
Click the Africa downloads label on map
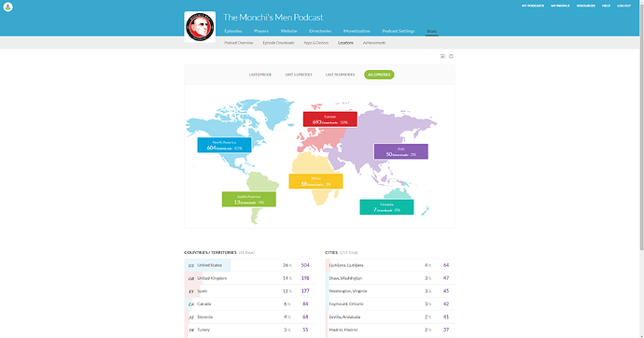point(315,181)
